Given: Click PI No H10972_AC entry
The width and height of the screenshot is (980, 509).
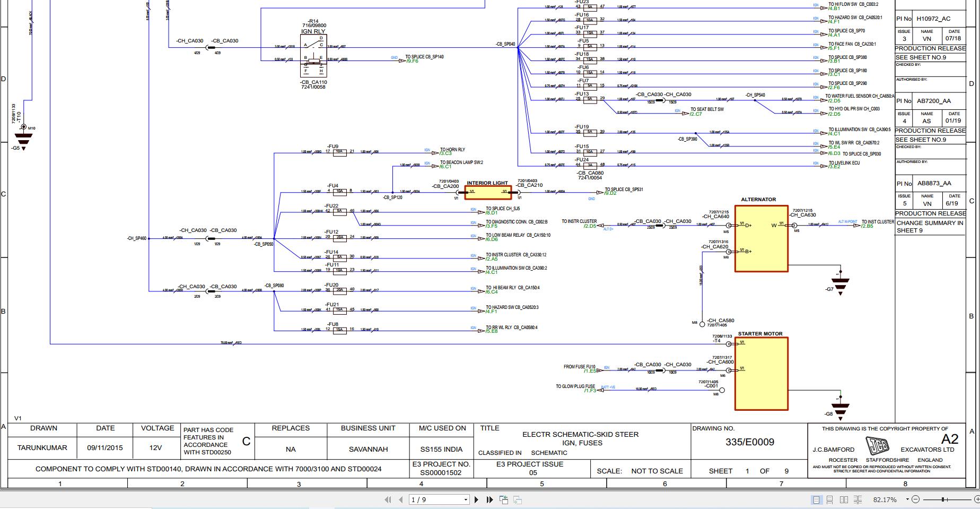Looking at the screenshot, I should (x=933, y=19).
